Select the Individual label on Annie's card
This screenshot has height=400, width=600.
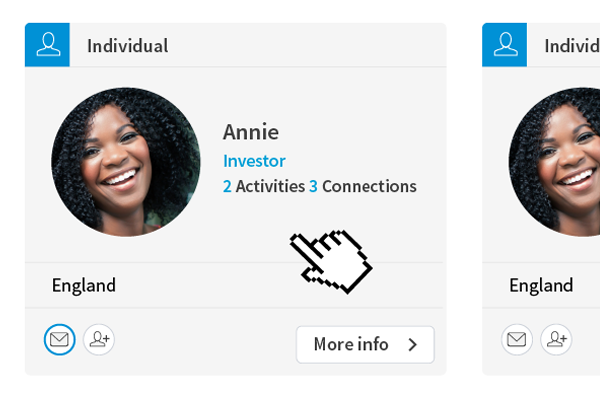(x=127, y=46)
